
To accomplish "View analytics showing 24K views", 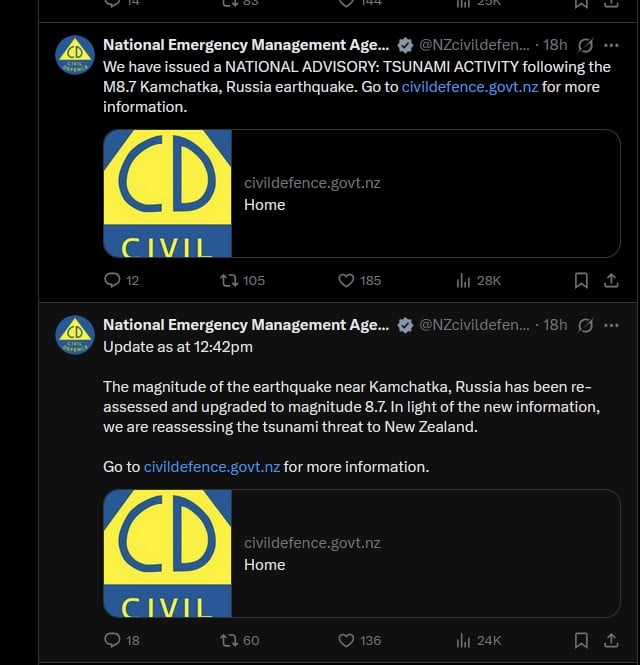I will tap(478, 640).
